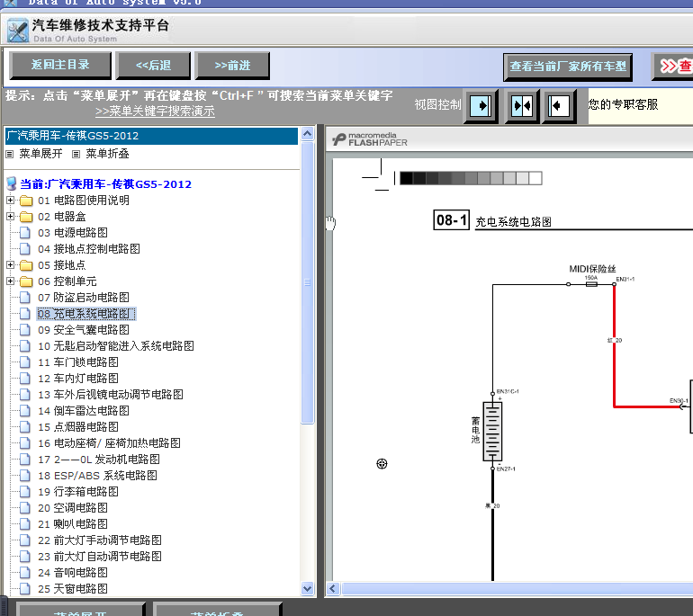The width and height of the screenshot is (693, 616).
Task: Select the 广汽乘用车-传祺GS5-2012 title bar row
Action: [x=151, y=136]
